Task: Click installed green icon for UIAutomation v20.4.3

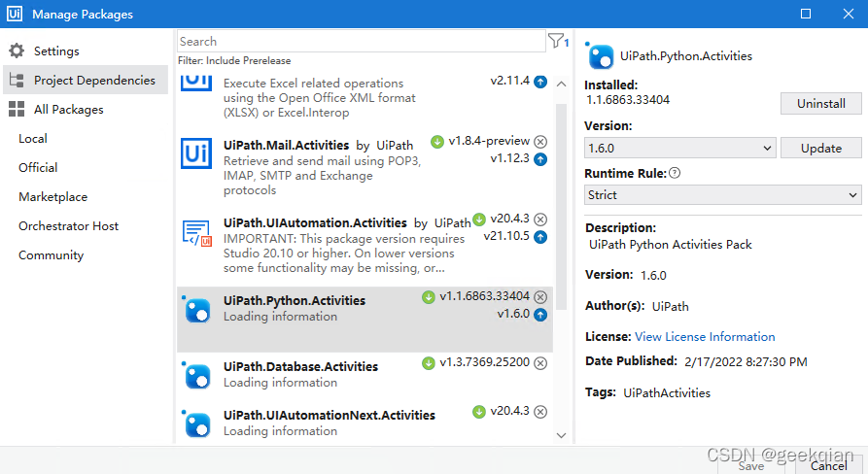Action: pyautogui.click(x=479, y=219)
